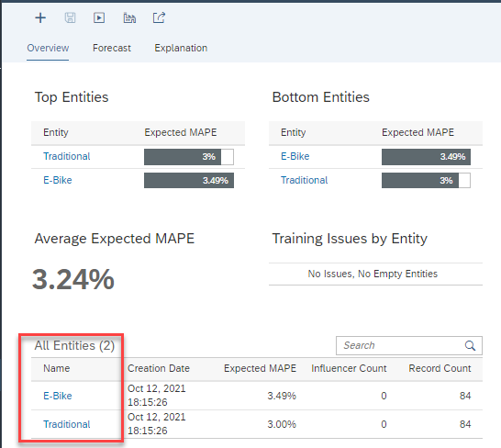
Task: Open E-Bike in All Entities table
Action: pos(58,396)
